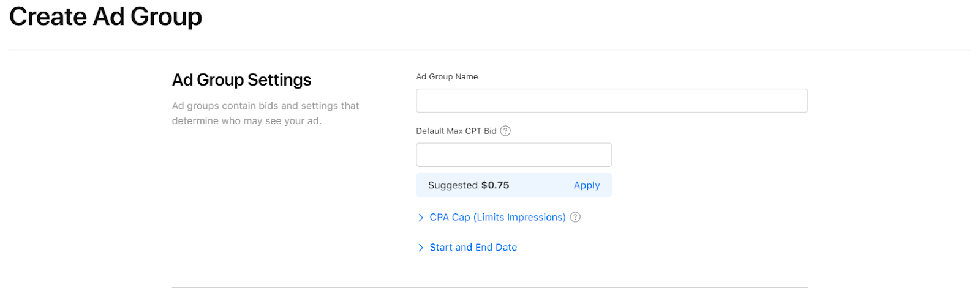Expand the CPA Cap chevron arrow
Screen dimensions: 980x288
[x=421, y=218]
